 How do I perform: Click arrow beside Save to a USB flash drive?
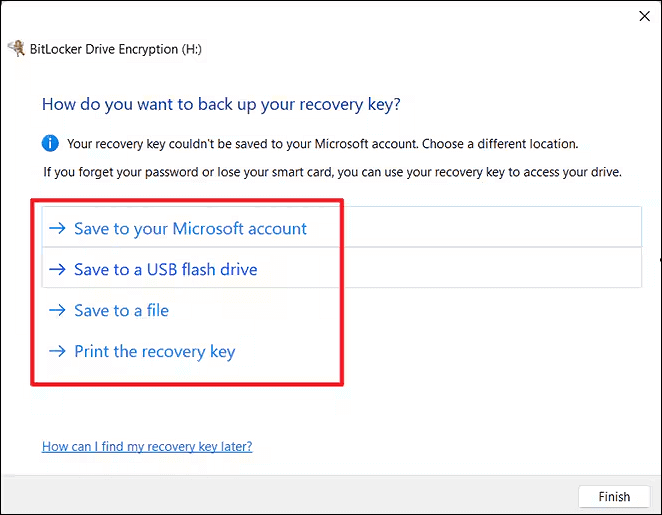56,270
